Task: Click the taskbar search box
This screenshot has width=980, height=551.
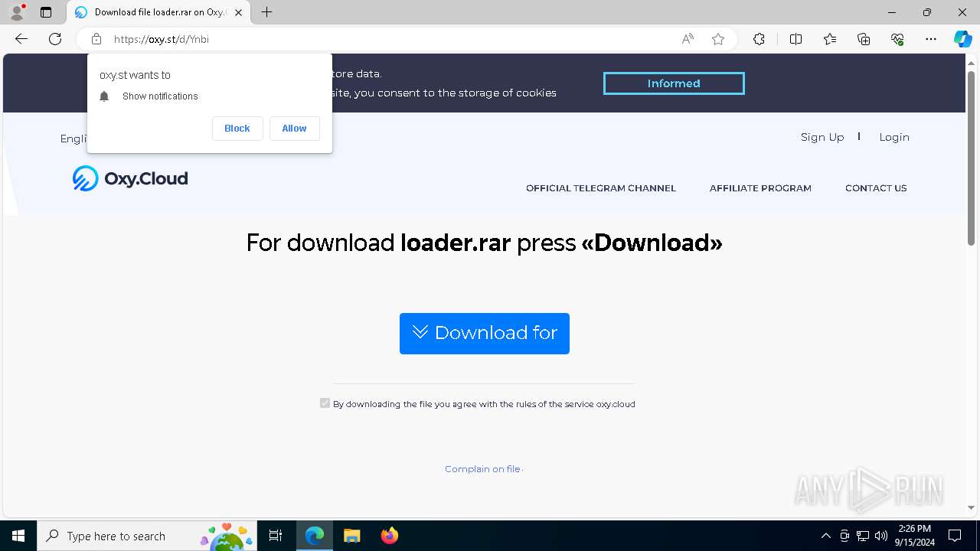Action: (147, 536)
